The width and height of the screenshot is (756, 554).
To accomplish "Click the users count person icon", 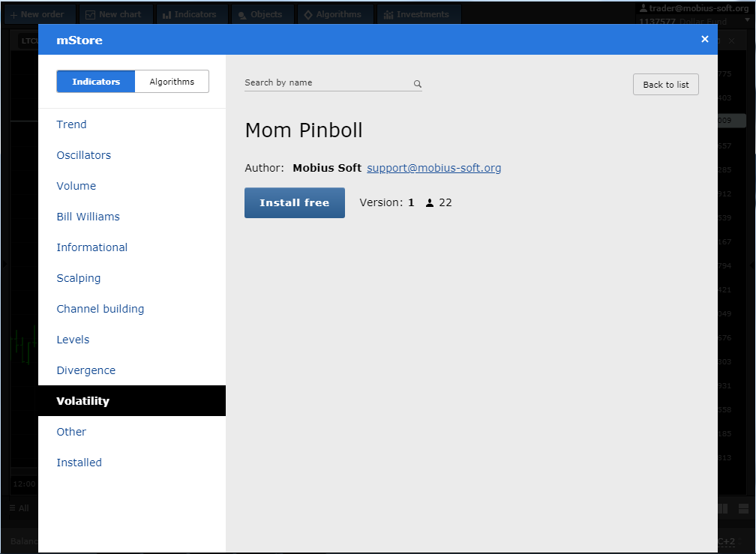I will tap(430, 203).
